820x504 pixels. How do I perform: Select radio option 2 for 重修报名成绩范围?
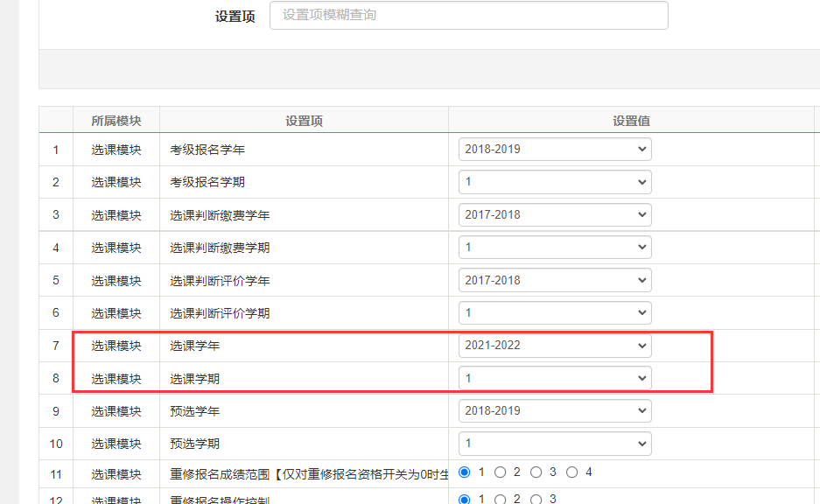[501, 472]
